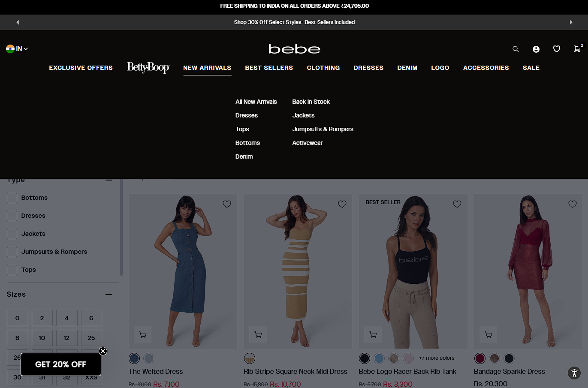
Task: Open the IN country selector dropdown
Action: tap(17, 49)
